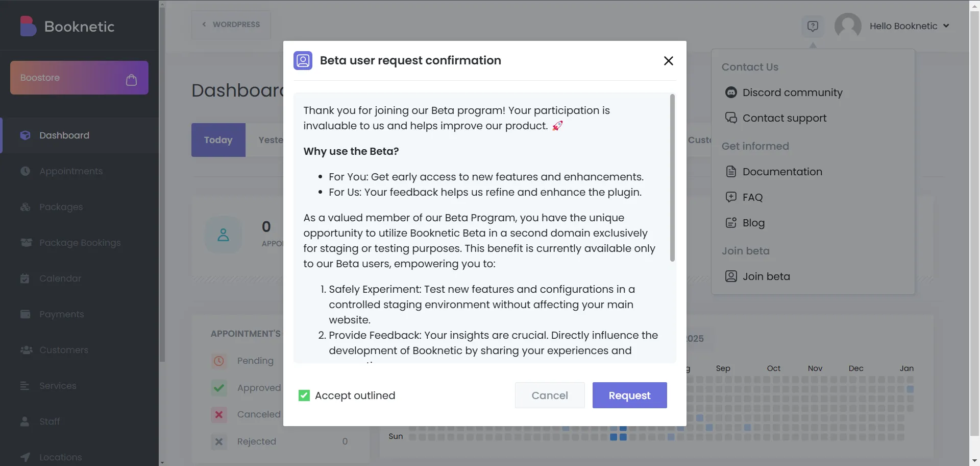Open Appointments in sidebar menu

pos(80,171)
